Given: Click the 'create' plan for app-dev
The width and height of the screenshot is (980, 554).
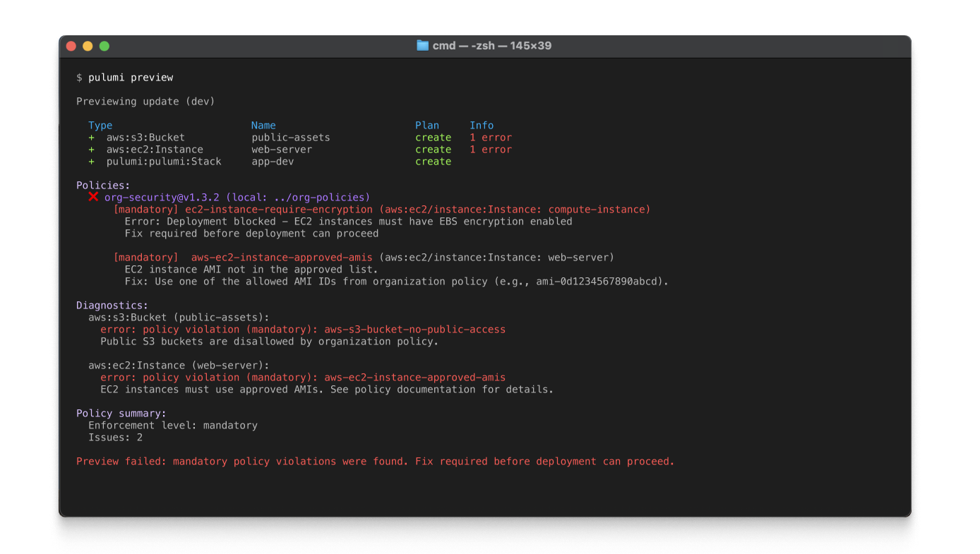Looking at the screenshot, I should tap(433, 162).
